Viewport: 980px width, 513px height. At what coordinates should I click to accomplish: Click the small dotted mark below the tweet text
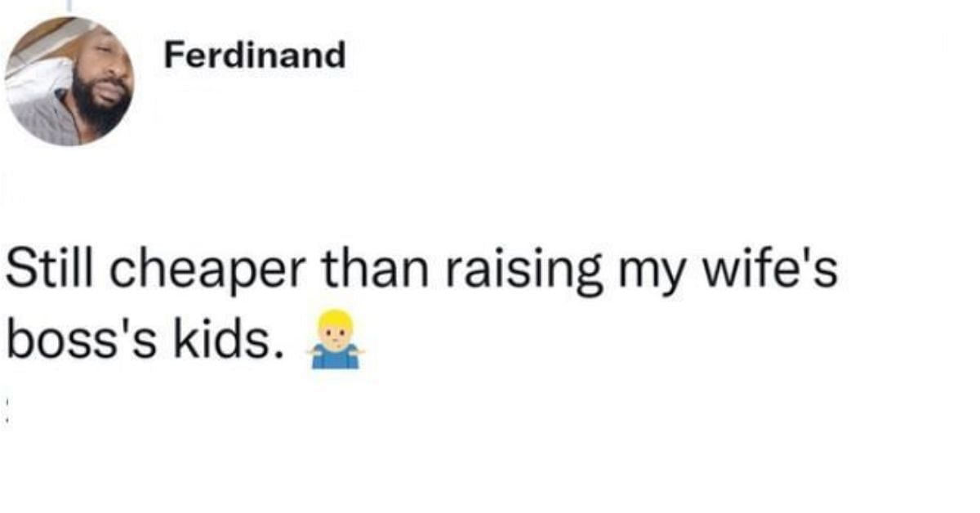coord(7,409)
